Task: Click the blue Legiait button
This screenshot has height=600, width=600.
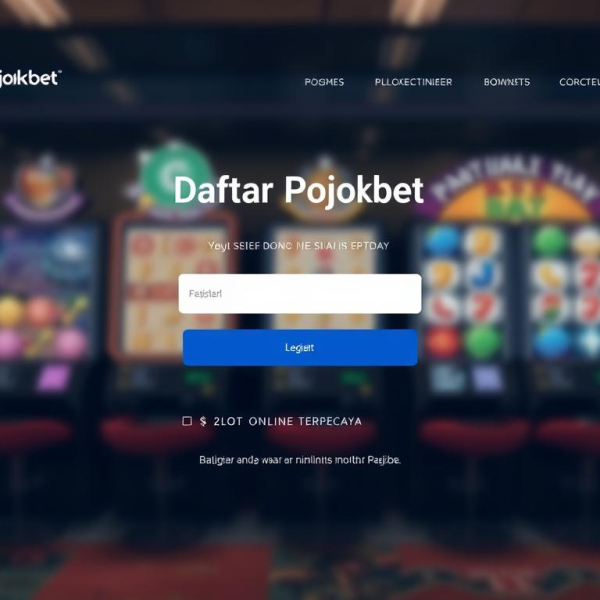Action: tap(300, 347)
